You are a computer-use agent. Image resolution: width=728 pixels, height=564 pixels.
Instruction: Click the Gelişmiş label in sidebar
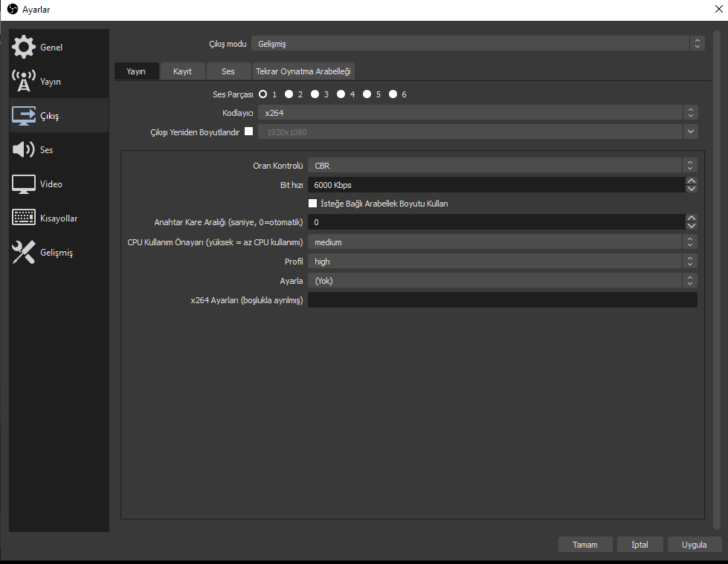tap(57, 253)
